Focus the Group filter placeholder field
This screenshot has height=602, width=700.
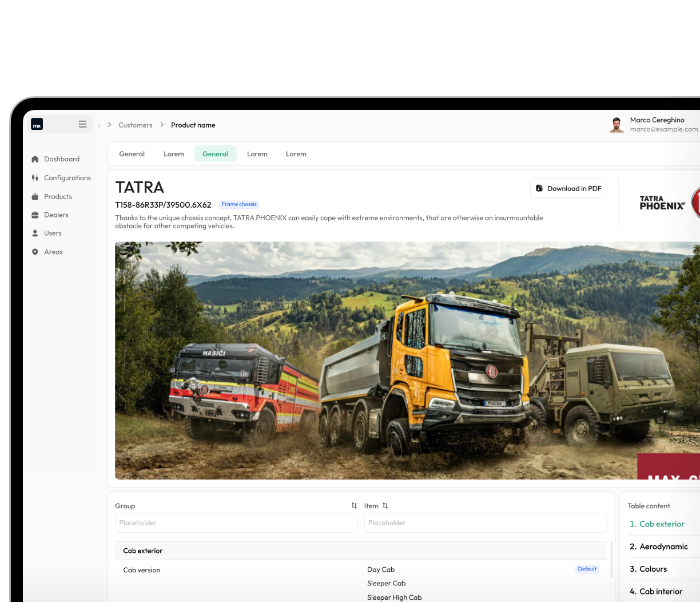[236, 523]
